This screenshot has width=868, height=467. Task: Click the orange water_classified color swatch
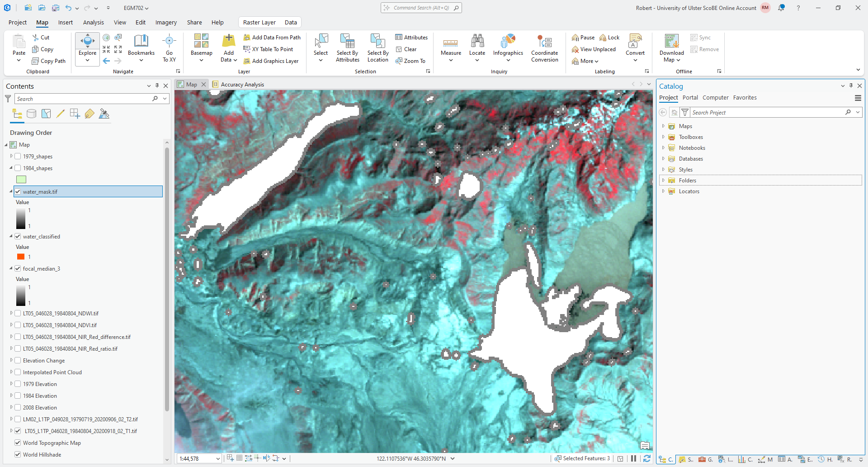tap(21, 257)
